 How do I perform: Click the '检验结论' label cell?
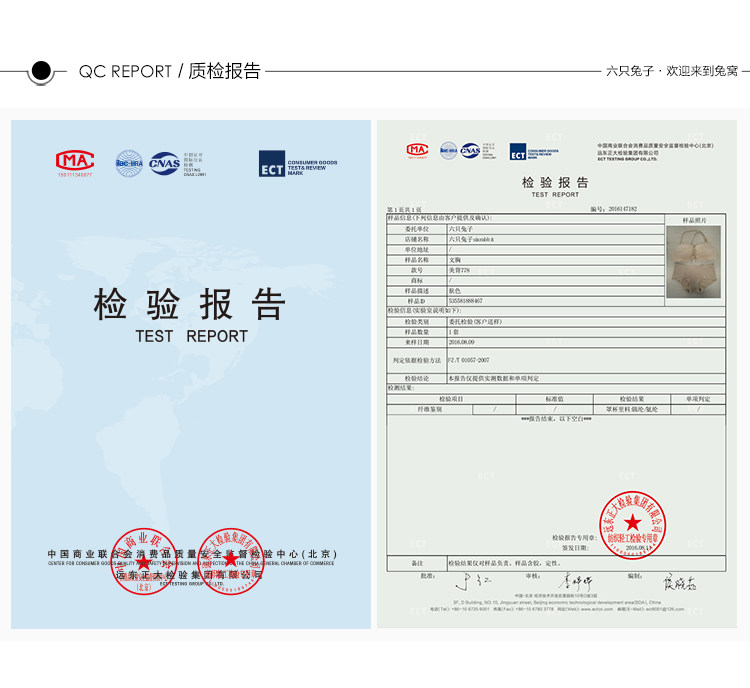click(x=417, y=378)
